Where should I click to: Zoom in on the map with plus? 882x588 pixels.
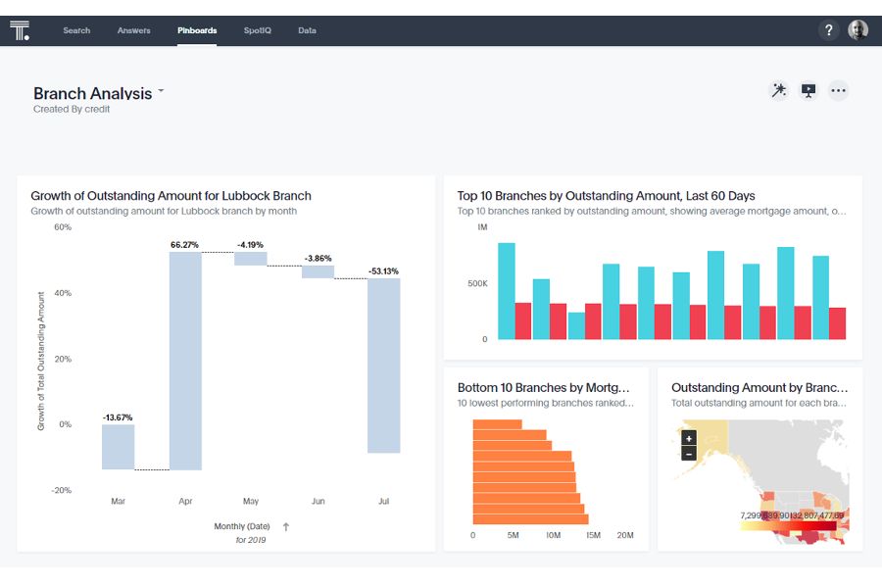[689, 438]
